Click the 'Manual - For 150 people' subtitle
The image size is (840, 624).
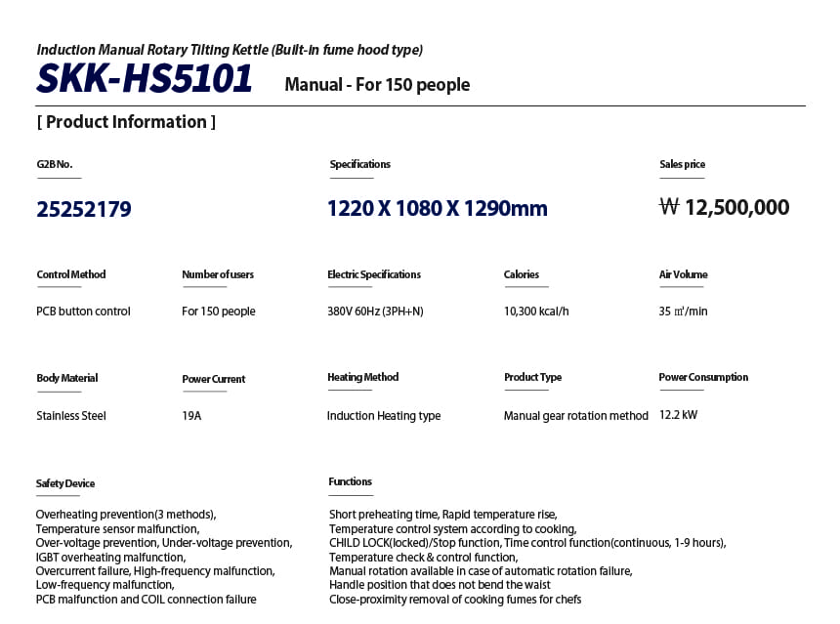377,85
